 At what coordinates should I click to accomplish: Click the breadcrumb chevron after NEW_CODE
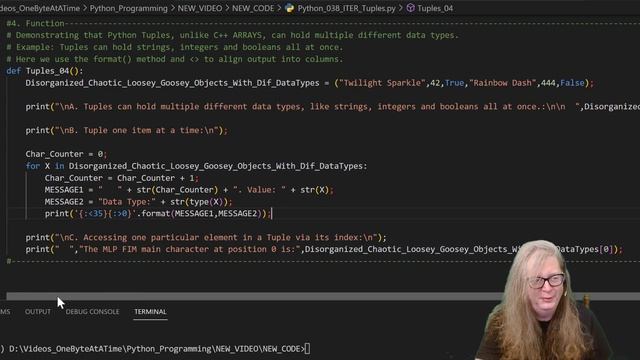[x=279, y=8]
